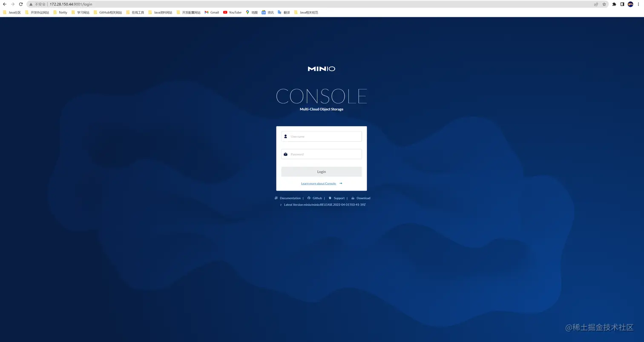Open the Netty bookmark folder
Image resolution: width=644 pixels, height=342 pixels.
[60, 12]
